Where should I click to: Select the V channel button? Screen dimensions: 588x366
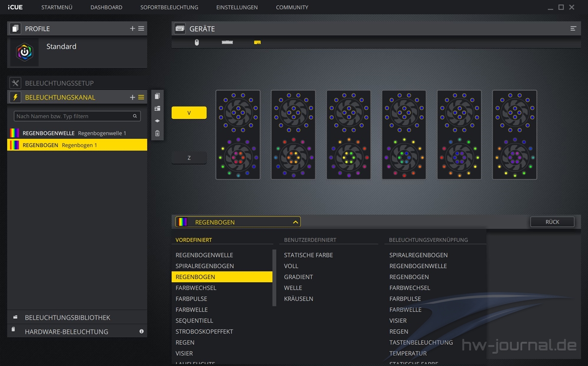(189, 113)
